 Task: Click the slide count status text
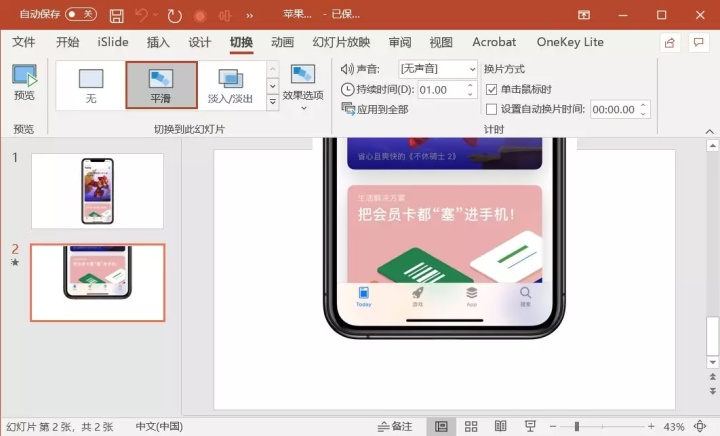pos(60,427)
